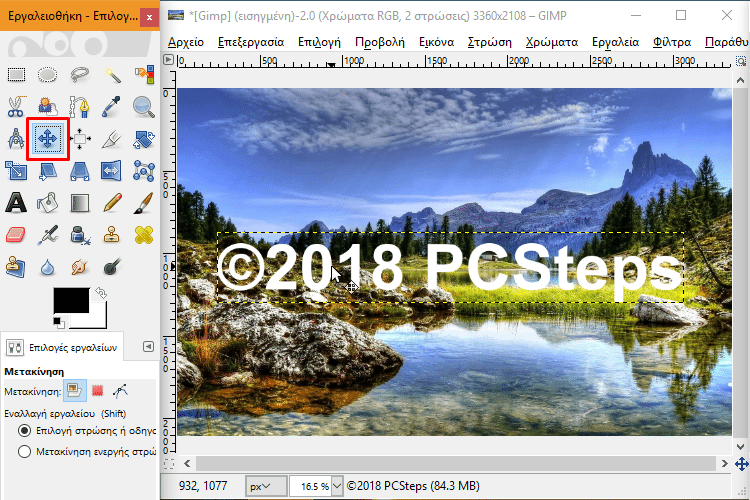Choose the Smudge tool
This screenshot has height=500, width=750.
79,267
